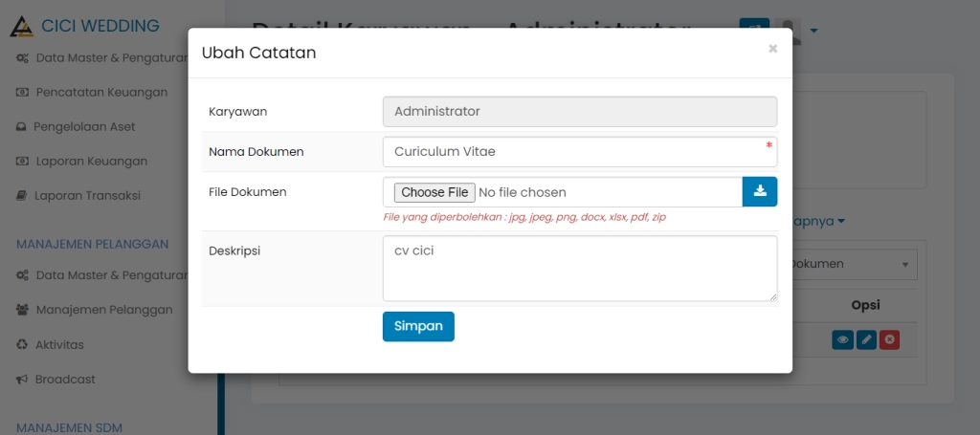Expand the dropdown link above the Dokumen select
980x435 pixels.
click(819, 221)
